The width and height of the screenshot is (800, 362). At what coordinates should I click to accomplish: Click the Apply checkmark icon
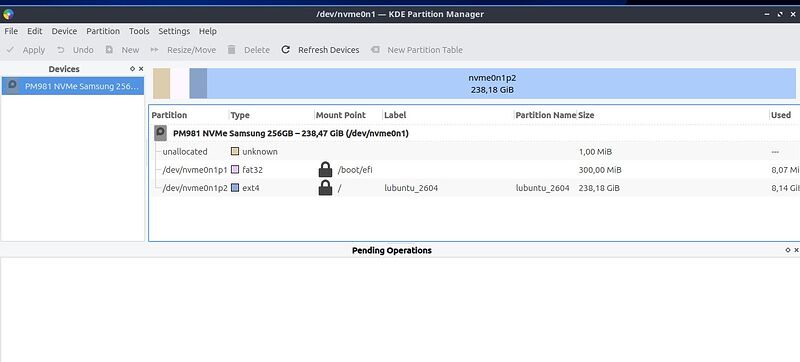(10, 50)
